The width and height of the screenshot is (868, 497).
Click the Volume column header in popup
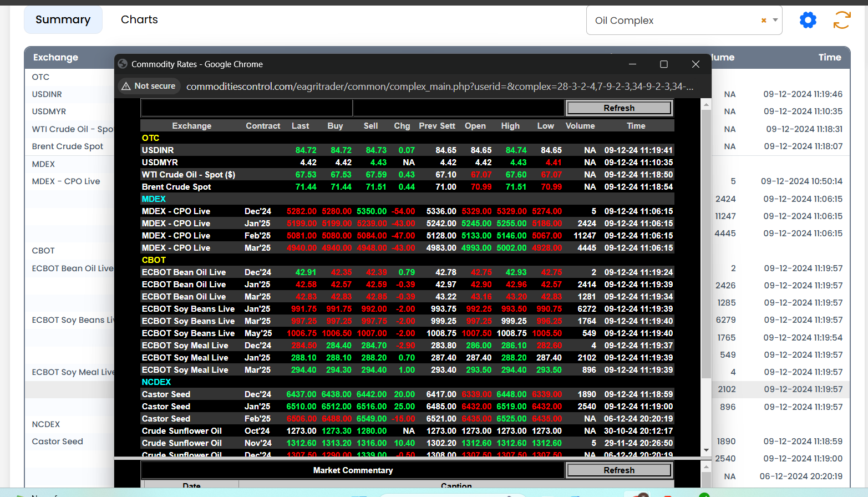coord(580,126)
